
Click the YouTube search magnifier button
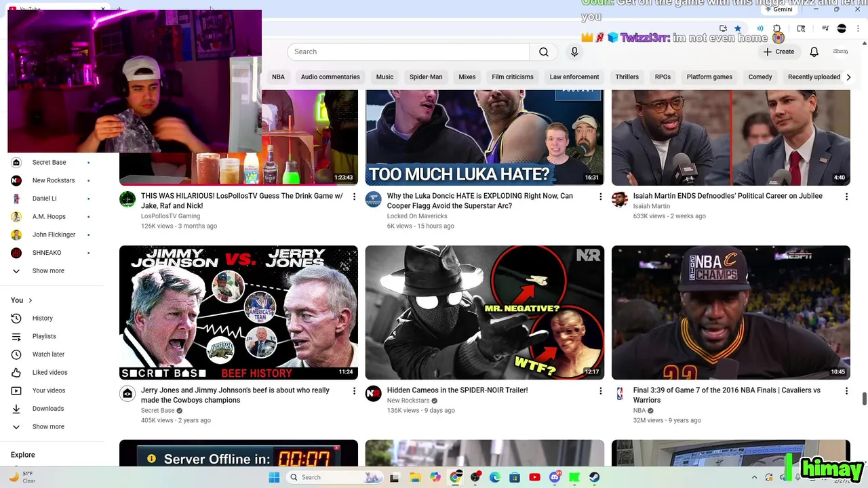pos(544,52)
